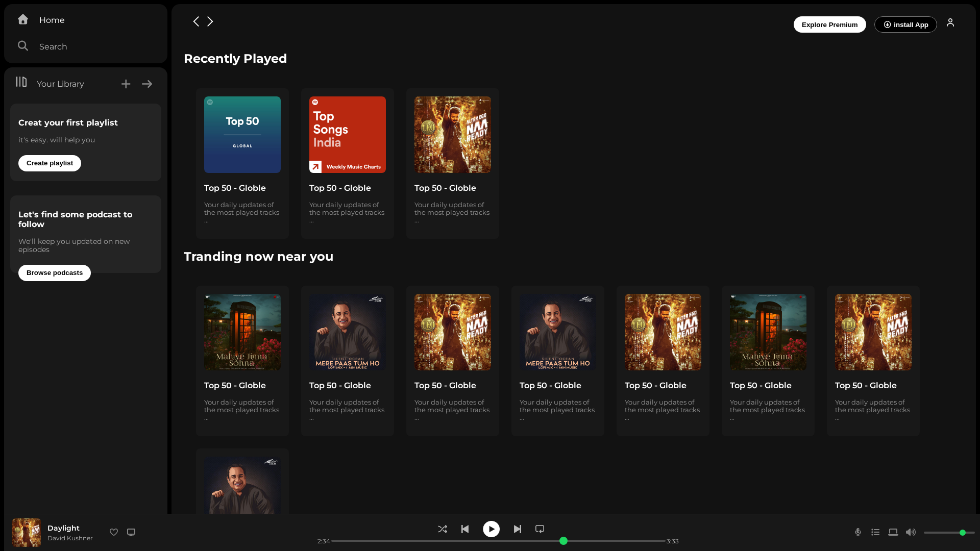Navigate forward with the right chevron

[x=210, y=21]
